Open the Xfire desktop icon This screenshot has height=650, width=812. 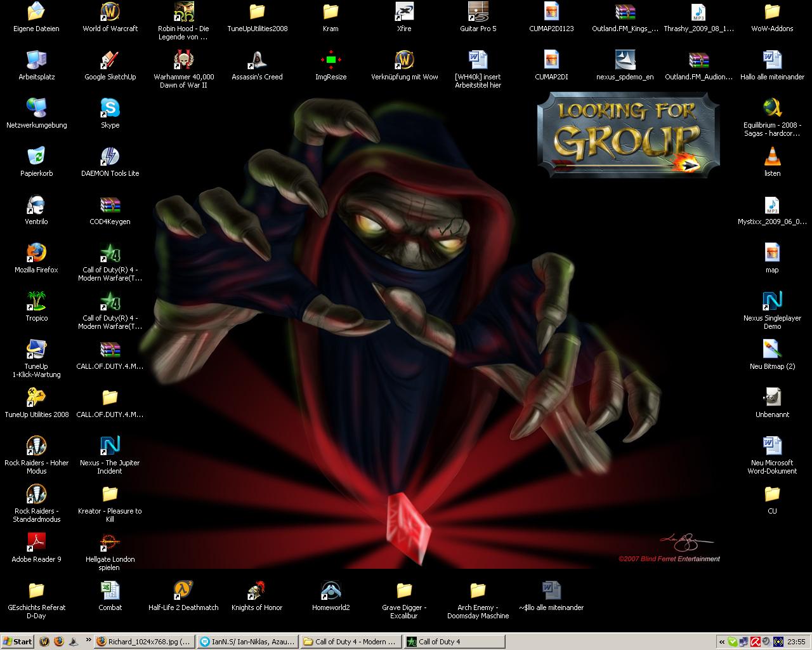point(404,12)
